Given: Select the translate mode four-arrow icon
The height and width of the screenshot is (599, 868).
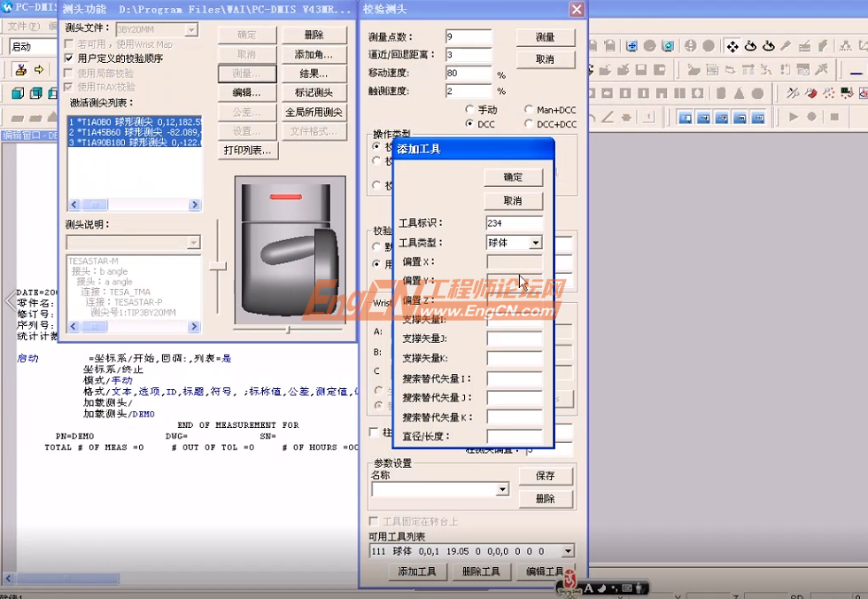Looking at the screenshot, I should coord(732,46).
